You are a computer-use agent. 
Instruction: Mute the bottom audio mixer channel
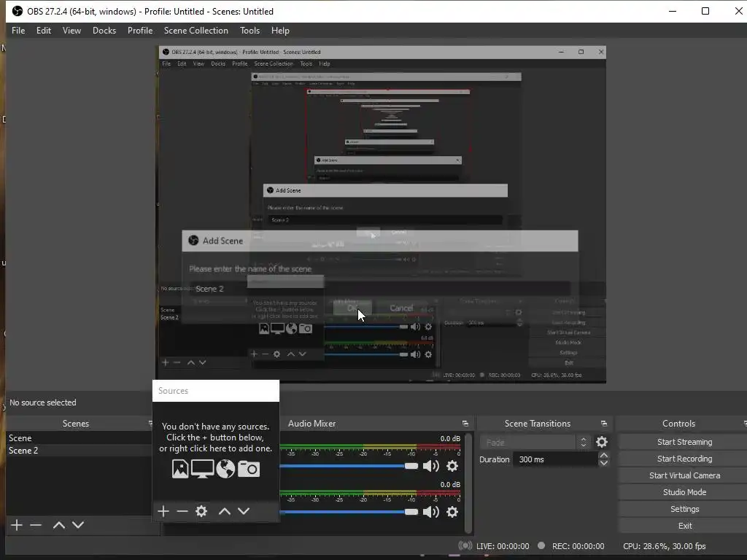430,511
